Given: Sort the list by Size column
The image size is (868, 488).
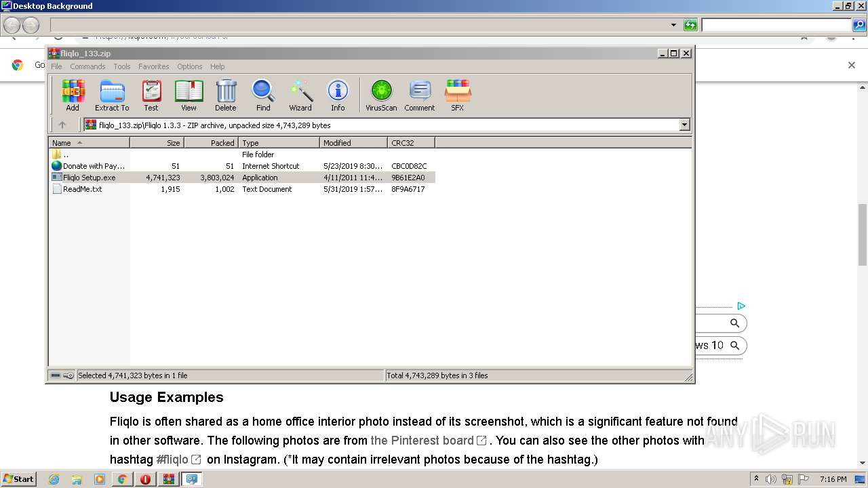Looking at the screenshot, I should (157, 143).
